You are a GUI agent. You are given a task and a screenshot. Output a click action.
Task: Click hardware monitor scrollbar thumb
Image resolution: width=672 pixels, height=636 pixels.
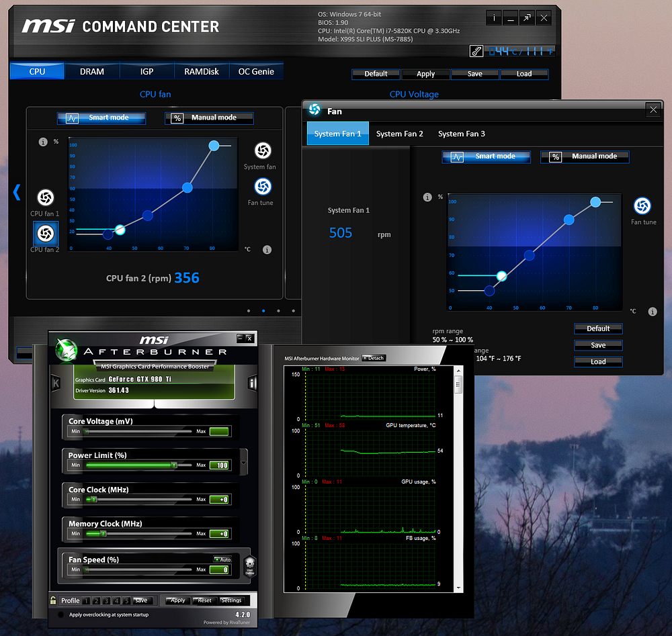(x=458, y=385)
